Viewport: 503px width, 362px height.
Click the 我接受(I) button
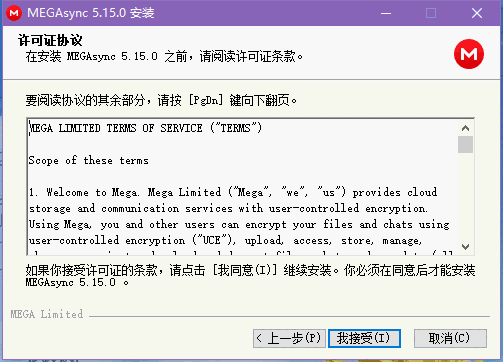(x=364, y=338)
